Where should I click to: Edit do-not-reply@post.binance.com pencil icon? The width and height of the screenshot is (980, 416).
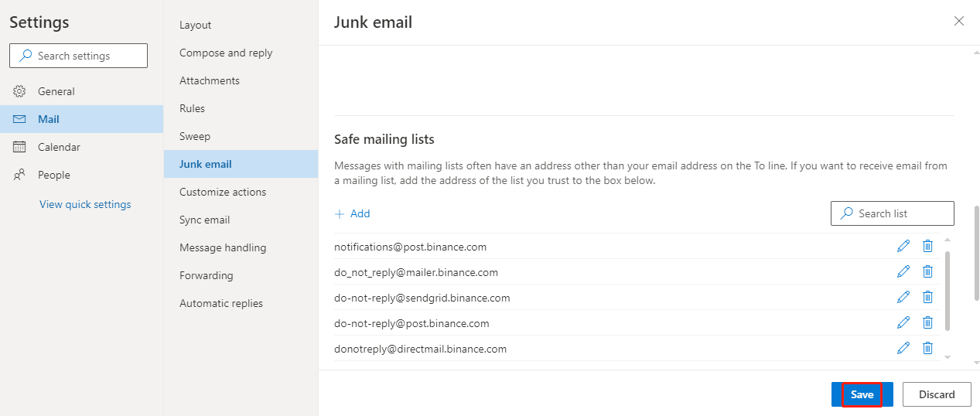(x=903, y=323)
